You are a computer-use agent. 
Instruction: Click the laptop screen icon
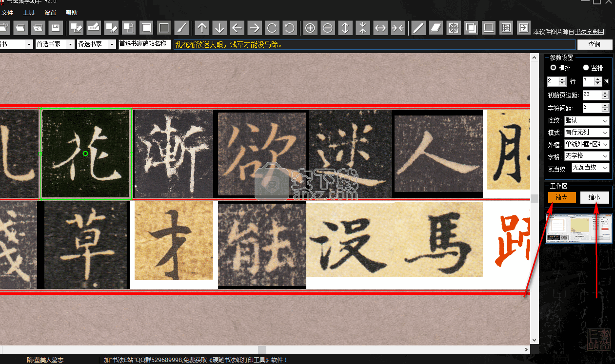click(489, 28)
